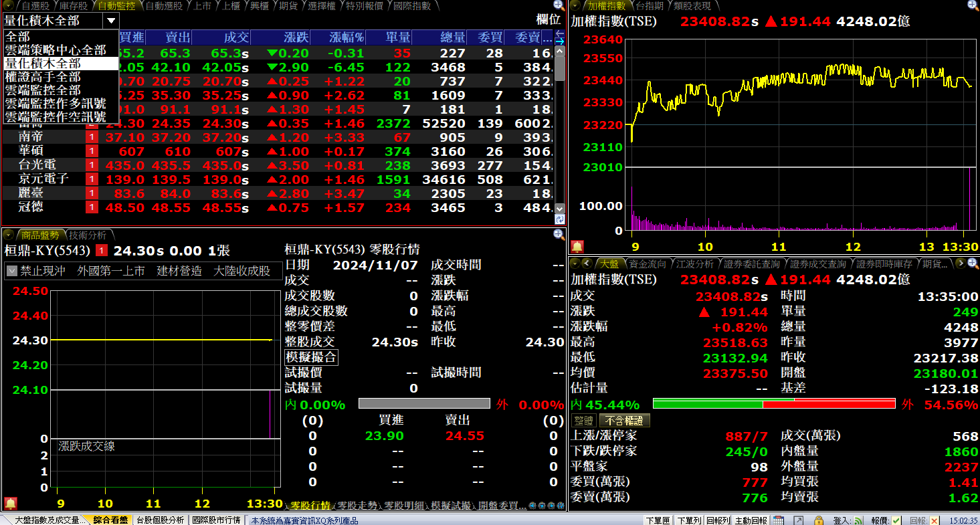Open the 量化積木全部 dropdown arrow
The height and width of the screenshot is (525, 980).
pos(110,21)
